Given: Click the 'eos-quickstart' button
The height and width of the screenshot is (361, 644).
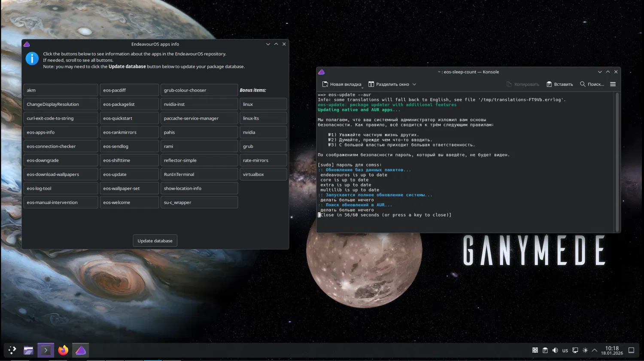Looking at the screenshot, I should [x=130, y=118].
